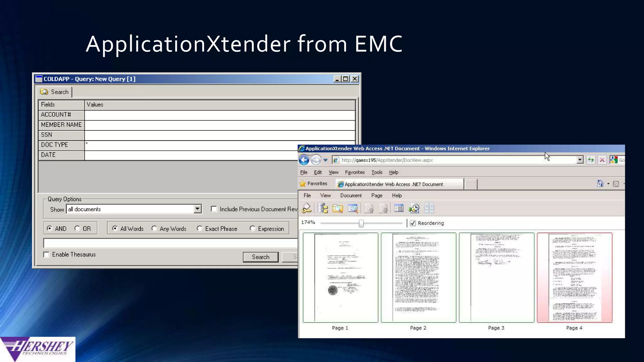Select the Page 2 thumbnail
This screenshot has height=362, width=644.
(x=419, y=277)
